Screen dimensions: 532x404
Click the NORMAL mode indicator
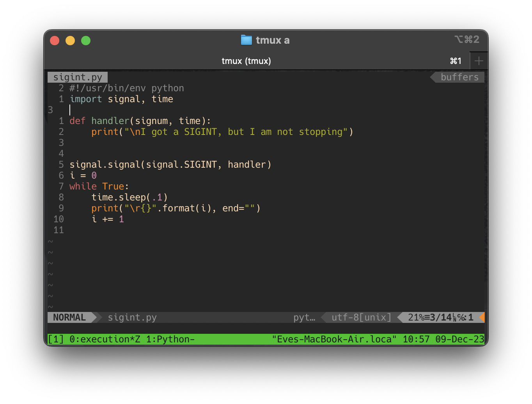point(69,317)
